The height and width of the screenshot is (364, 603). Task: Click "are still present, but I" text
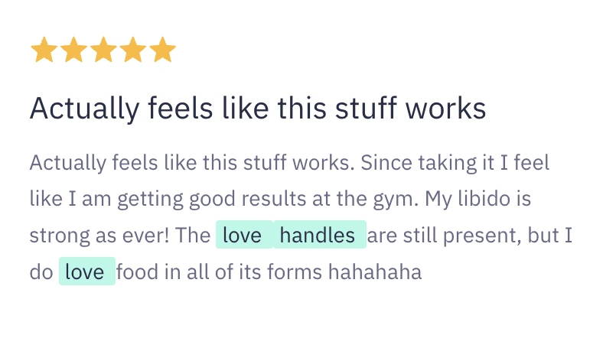tap(474, 236)
